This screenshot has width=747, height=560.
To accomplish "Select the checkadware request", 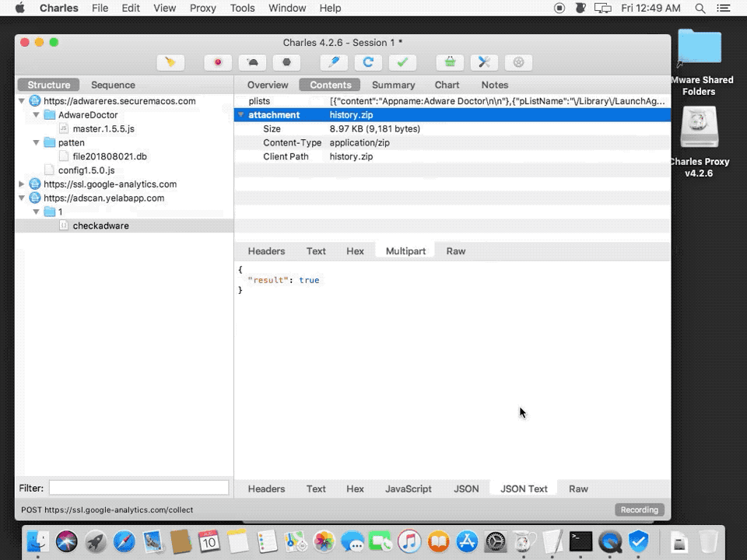I will [x=100, y=226].
